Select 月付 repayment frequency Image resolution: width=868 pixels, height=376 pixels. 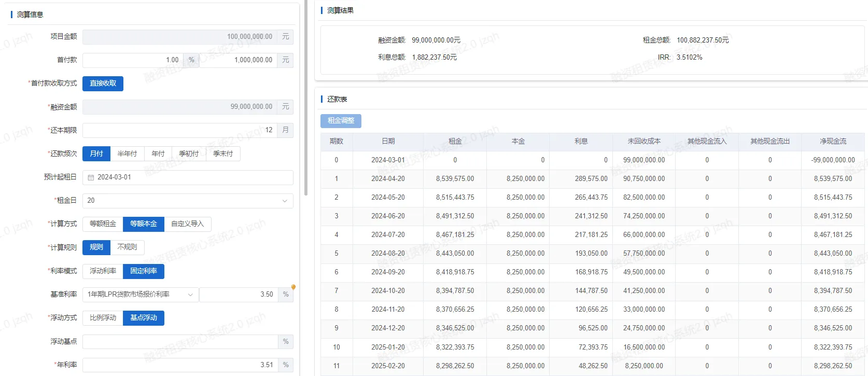tap(96, 154)
